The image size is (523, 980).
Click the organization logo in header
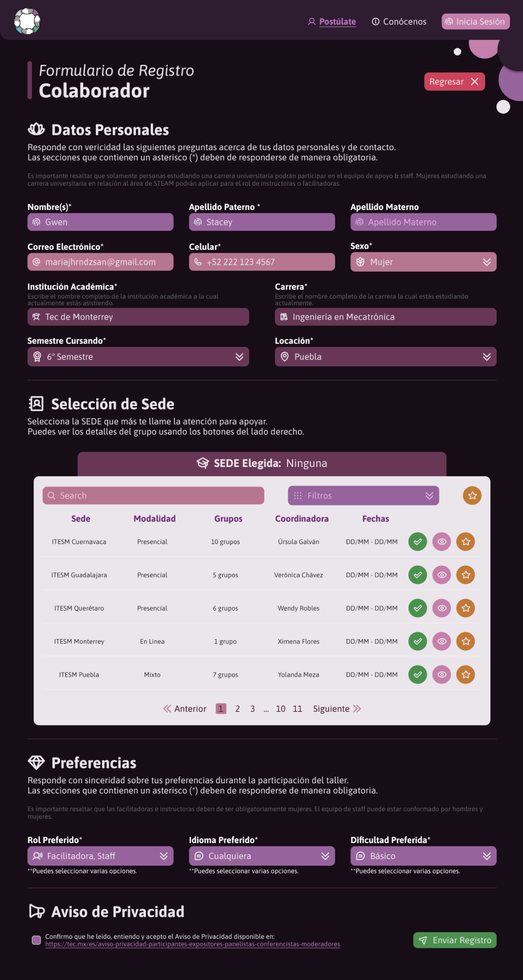(x=27, y=21)
